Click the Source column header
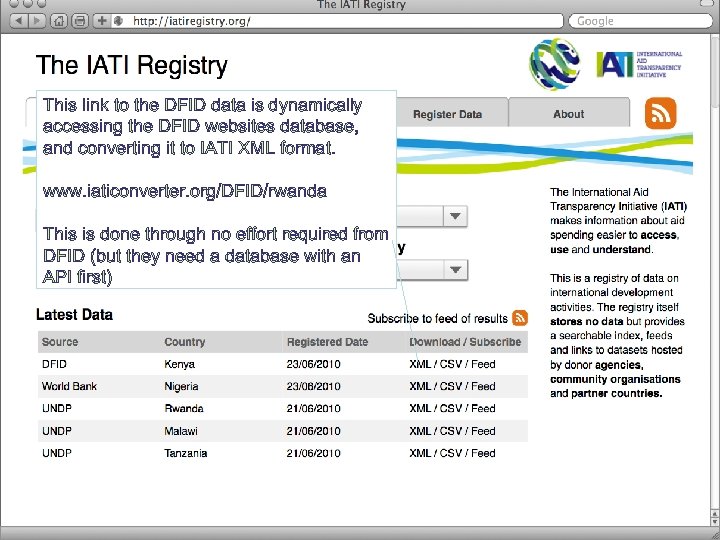The height and width of the screenshot is (540, 720). (x=60, y=342)
